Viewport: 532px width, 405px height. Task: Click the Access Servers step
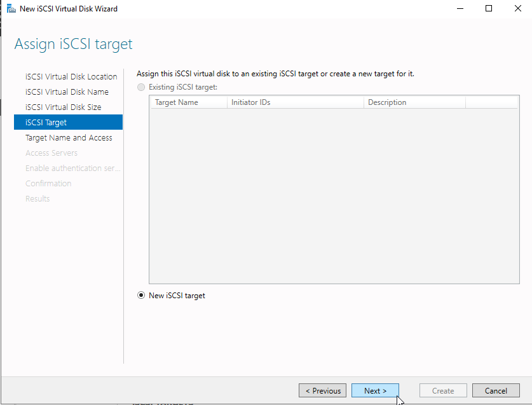(x=51, y=153)
